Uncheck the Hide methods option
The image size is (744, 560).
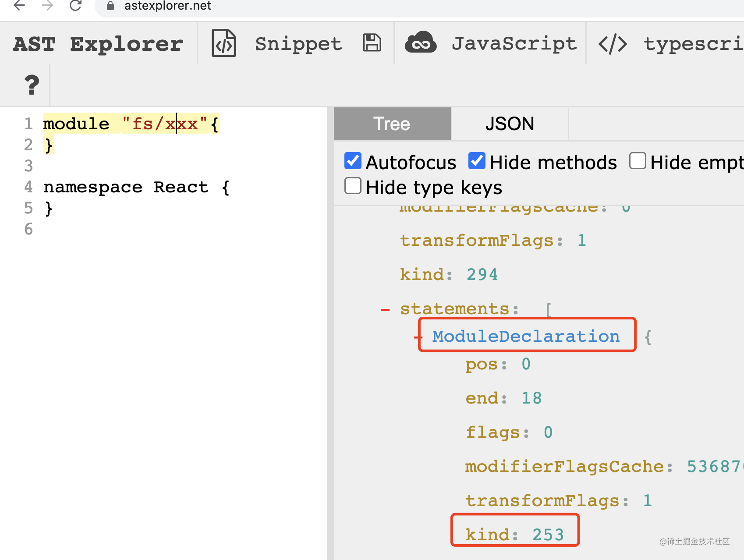[x=477, y=161]
